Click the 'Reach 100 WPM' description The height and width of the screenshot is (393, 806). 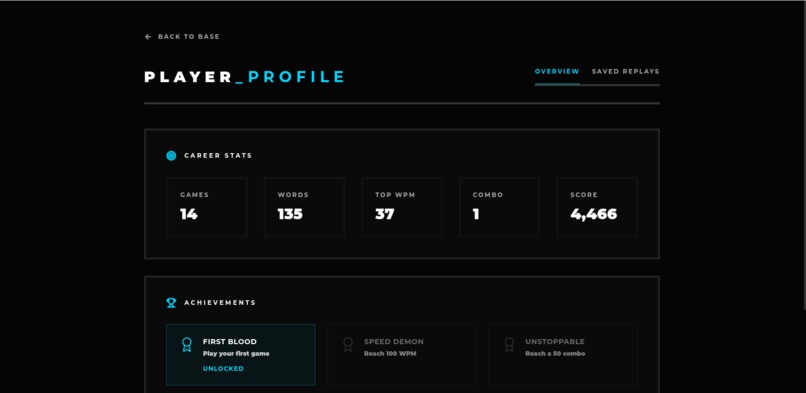[390, 354]
